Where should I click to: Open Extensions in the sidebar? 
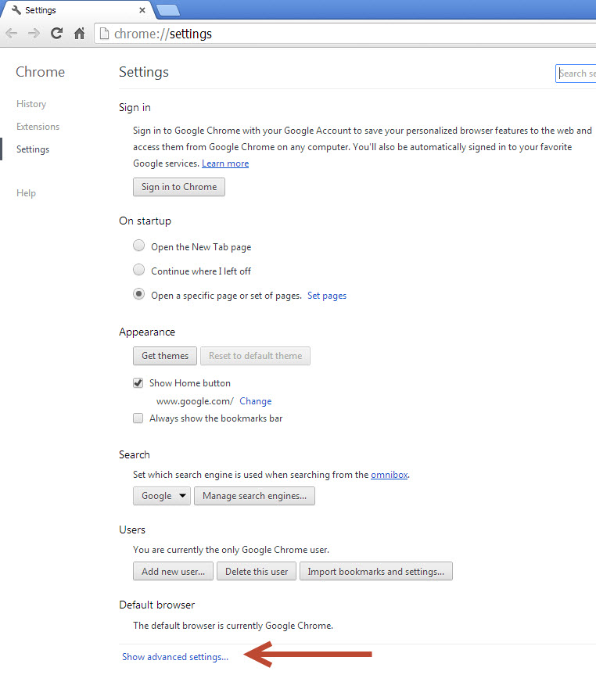coord(38,127)
